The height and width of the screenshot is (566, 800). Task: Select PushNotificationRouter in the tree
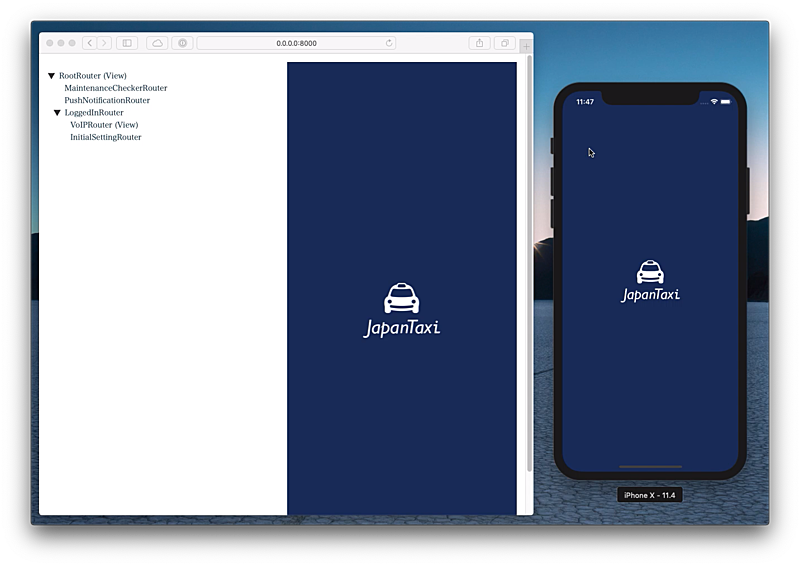107,100
